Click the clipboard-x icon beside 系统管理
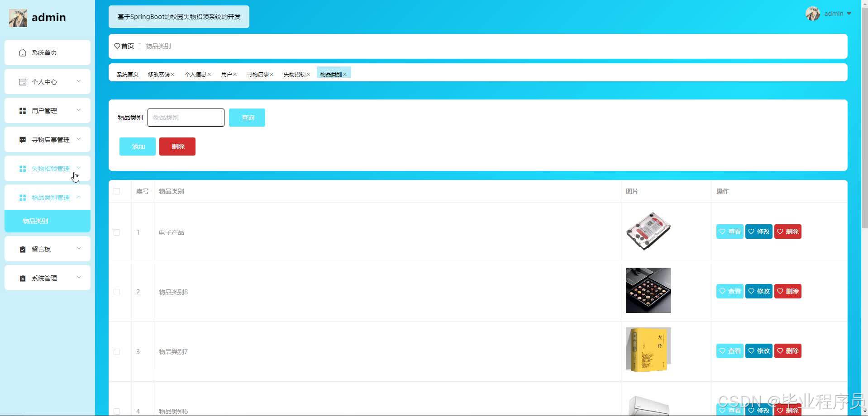Screen dimensions: 868x416 (23, 278)
